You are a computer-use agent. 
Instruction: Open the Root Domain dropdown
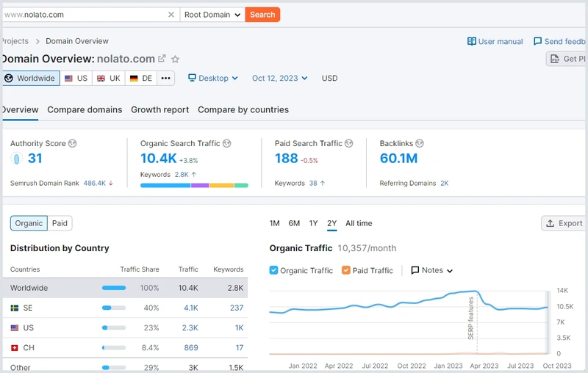[x=212, y=15]
